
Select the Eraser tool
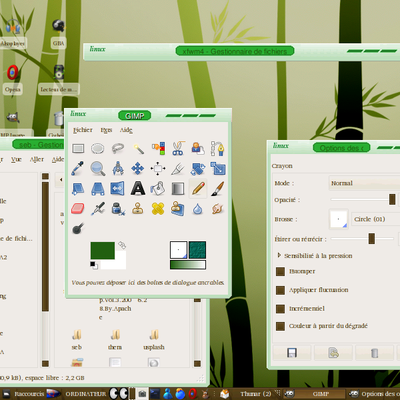coord(78,209)
